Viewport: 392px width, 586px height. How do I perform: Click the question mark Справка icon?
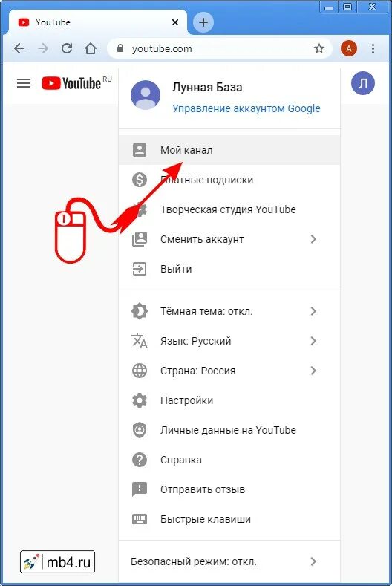coord(140,460)
